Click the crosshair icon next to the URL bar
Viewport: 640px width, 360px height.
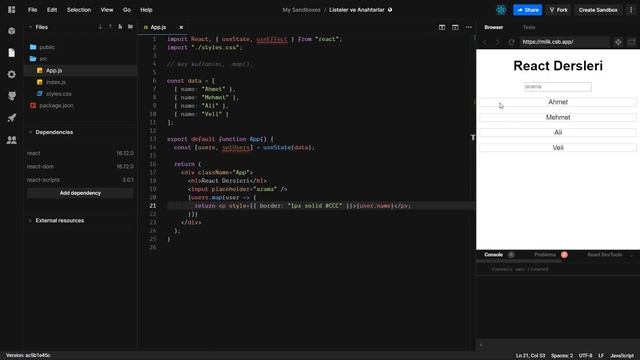pos(618,42)
